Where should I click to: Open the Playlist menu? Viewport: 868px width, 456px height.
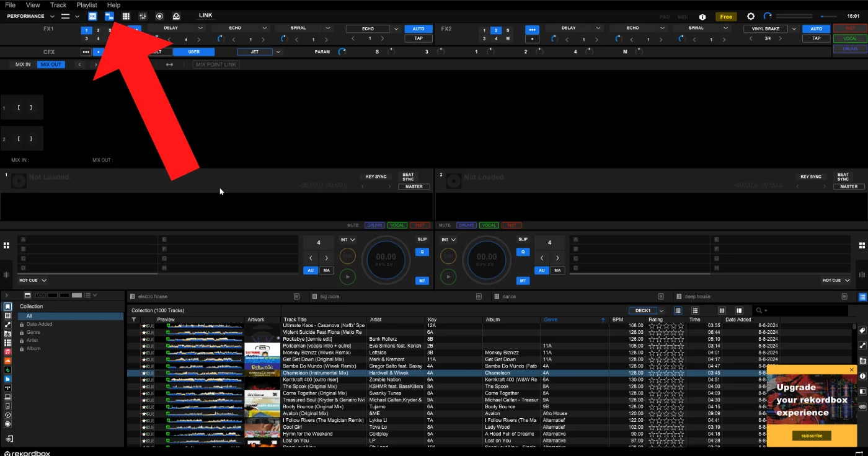[87, 5]
